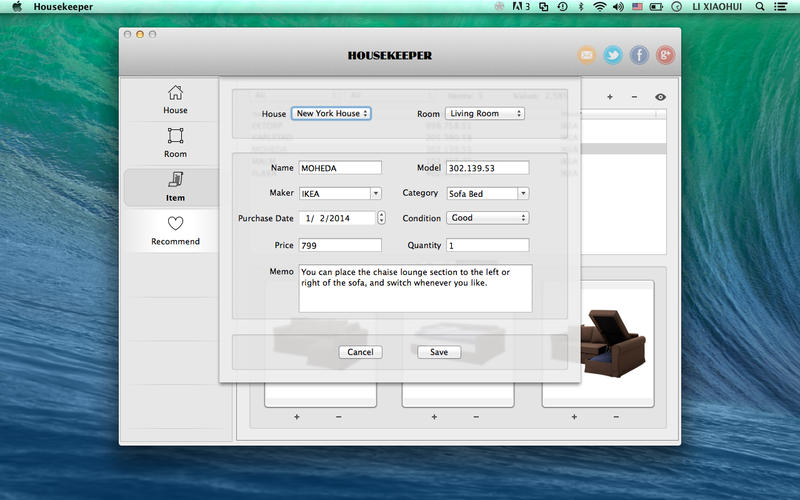
Task: Click the Purchase Date field 1/2/2014
Action: pos(337,218)
